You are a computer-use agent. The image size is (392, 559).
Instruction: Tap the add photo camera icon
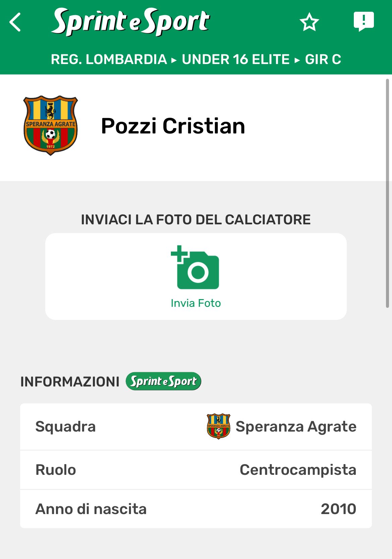click(195, 268)
